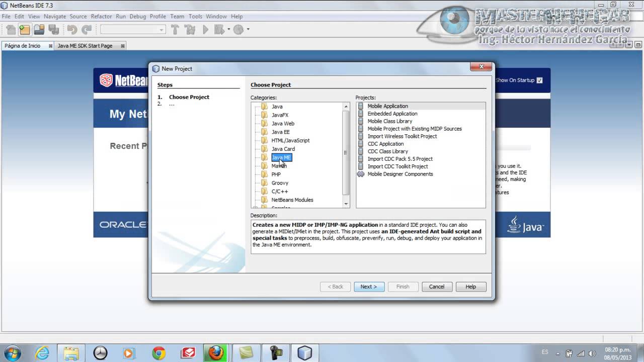Screen dimensions: 644x362
Task: Click the New Project toolbar icon
Action: tap(25, 30)
